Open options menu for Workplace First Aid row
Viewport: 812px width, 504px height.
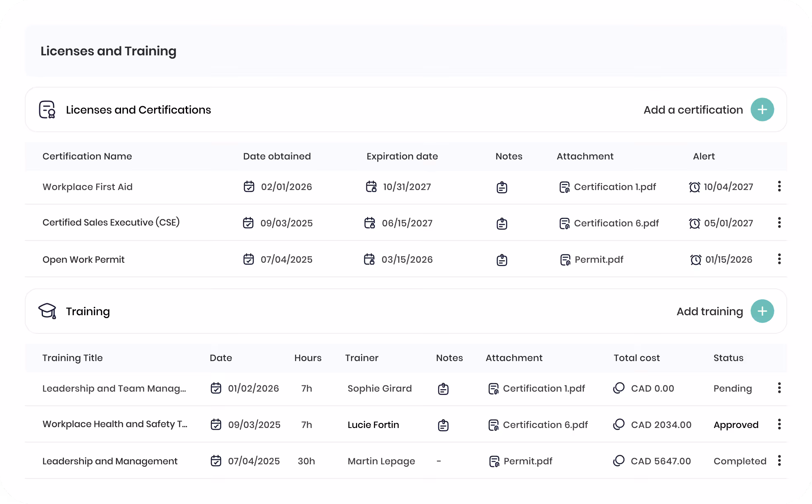tap(779, 186)
